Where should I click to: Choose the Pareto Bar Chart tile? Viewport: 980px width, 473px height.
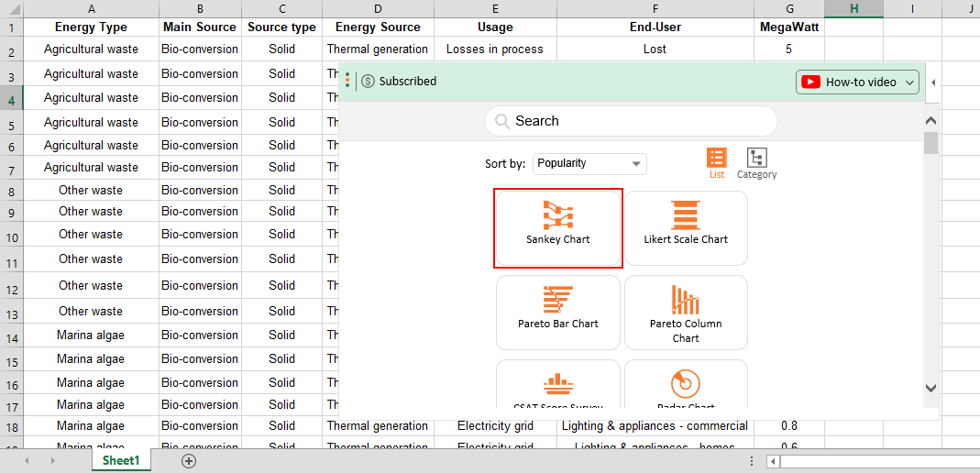point(558,313)
